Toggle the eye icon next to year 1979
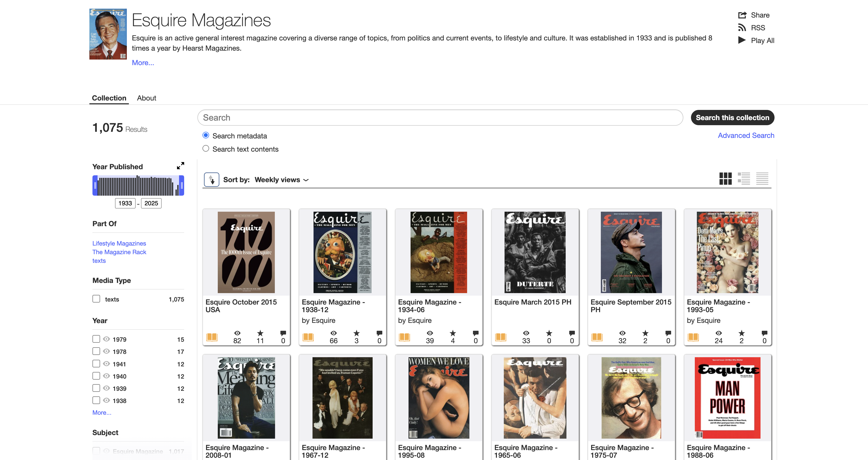868x460 pixels. tap(106, 339)
